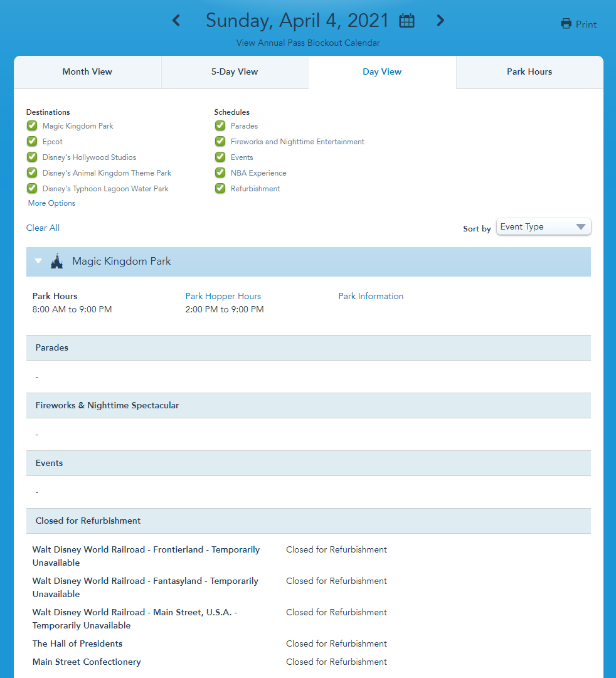Open the Park Information link

click(x=371, y=296)
